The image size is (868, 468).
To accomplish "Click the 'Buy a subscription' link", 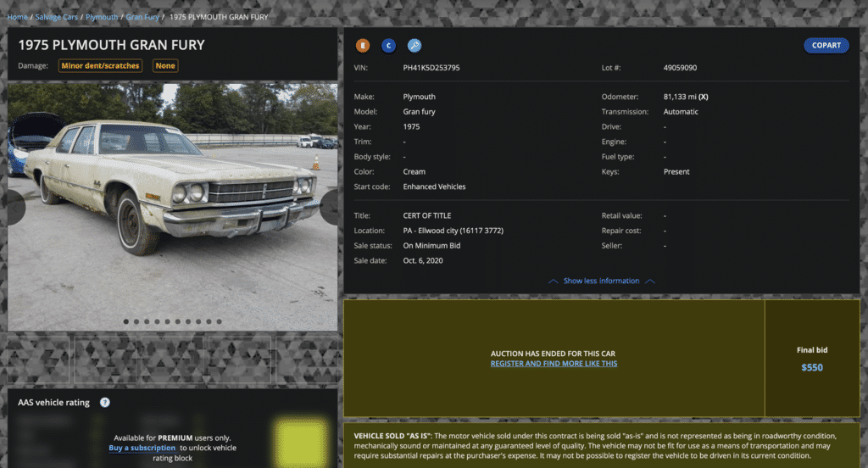I will (x=142, y=448).
